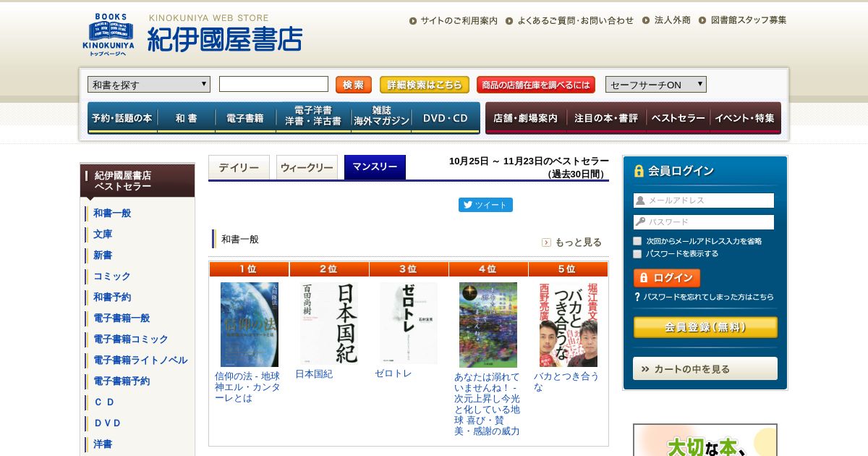Select 電子書籍一般 in sidebar
This screenshot has height=456, width=868.
122,318
